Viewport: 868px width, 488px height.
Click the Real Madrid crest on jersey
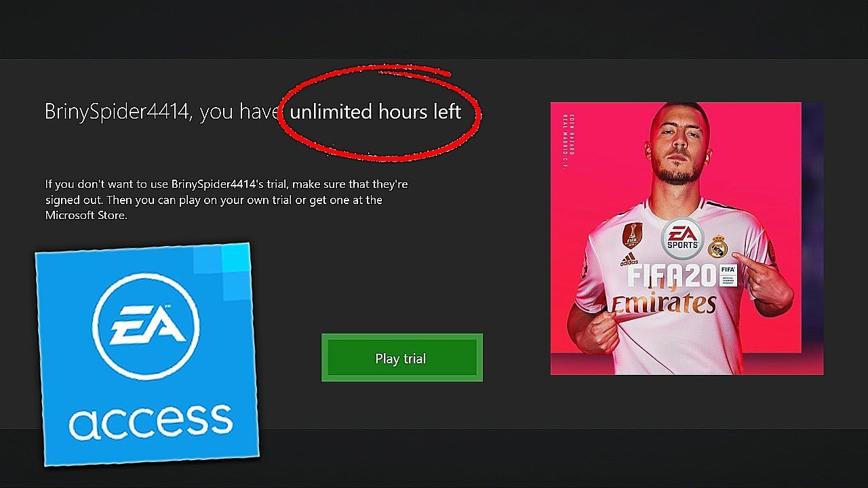click(717, 247)
